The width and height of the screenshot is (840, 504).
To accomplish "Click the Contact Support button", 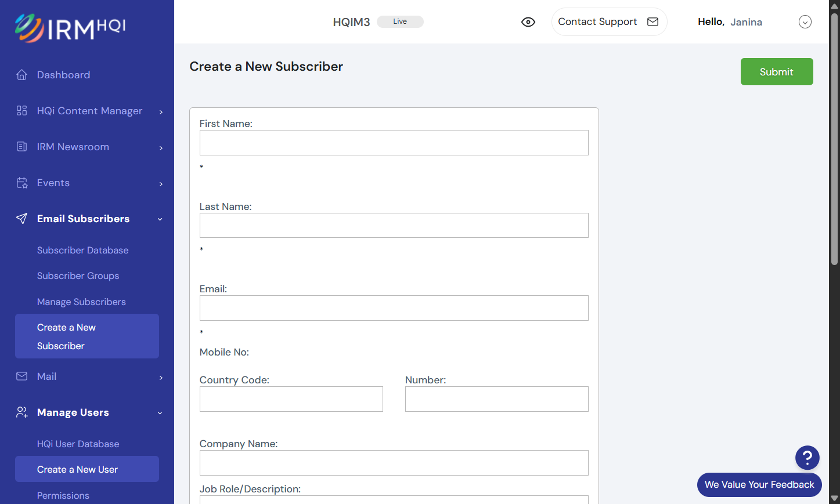I will point(609,22).
